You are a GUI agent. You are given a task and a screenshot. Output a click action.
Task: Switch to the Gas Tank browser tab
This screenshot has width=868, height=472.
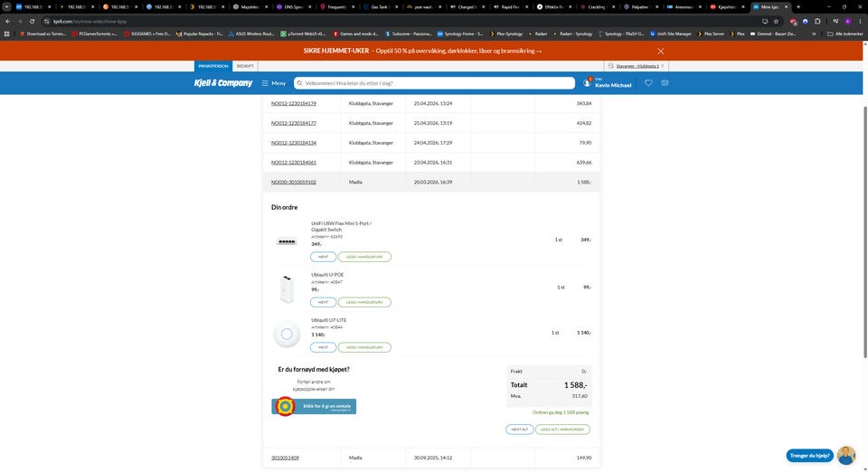tap(380, 6)
